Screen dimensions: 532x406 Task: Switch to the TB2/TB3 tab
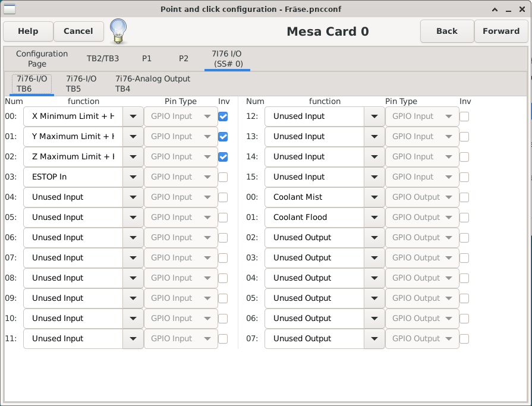click(x=103, y=58)
